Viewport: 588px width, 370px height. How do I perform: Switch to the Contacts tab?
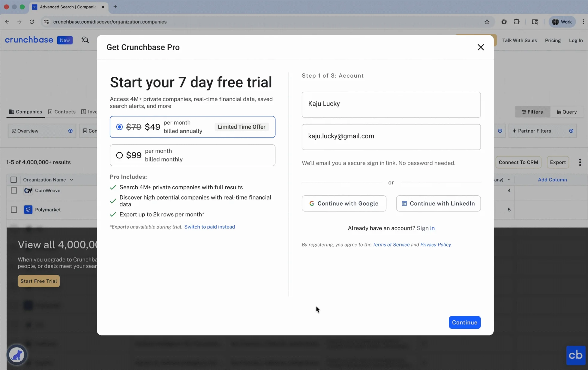62,112
